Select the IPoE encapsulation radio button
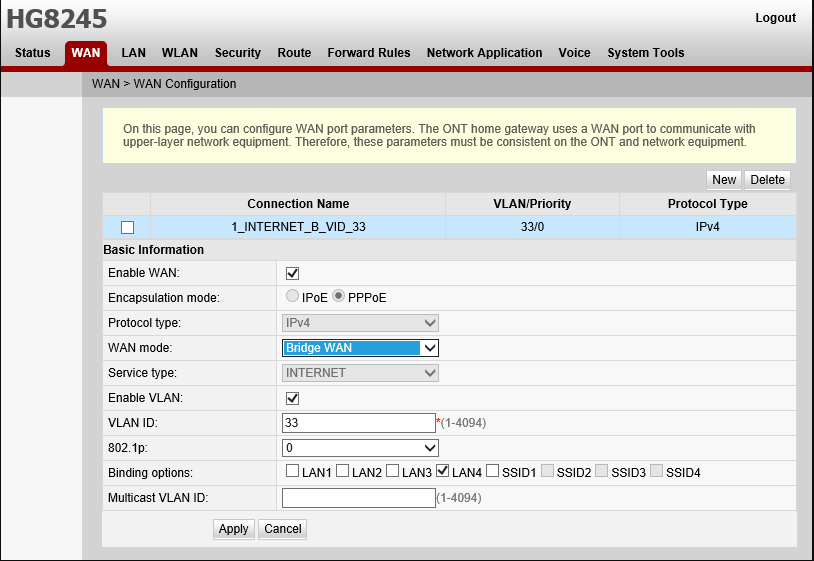814x561 pixels. coord(292,297)
